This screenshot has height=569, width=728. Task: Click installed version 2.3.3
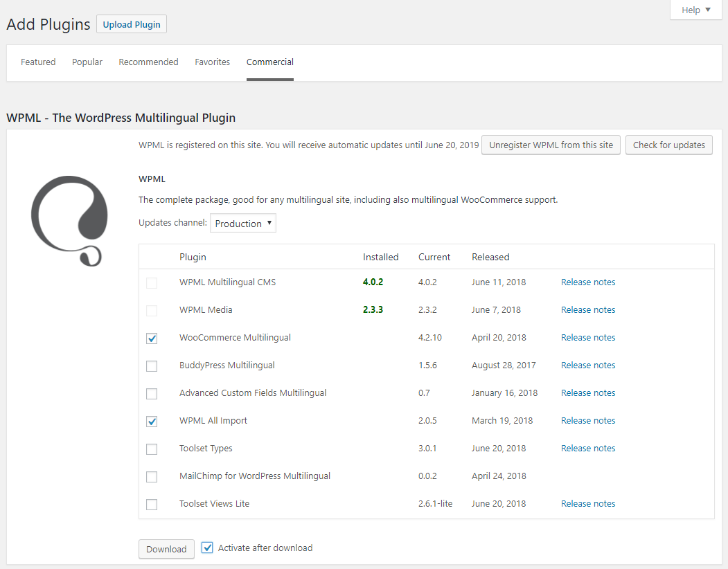pos(373,309)
